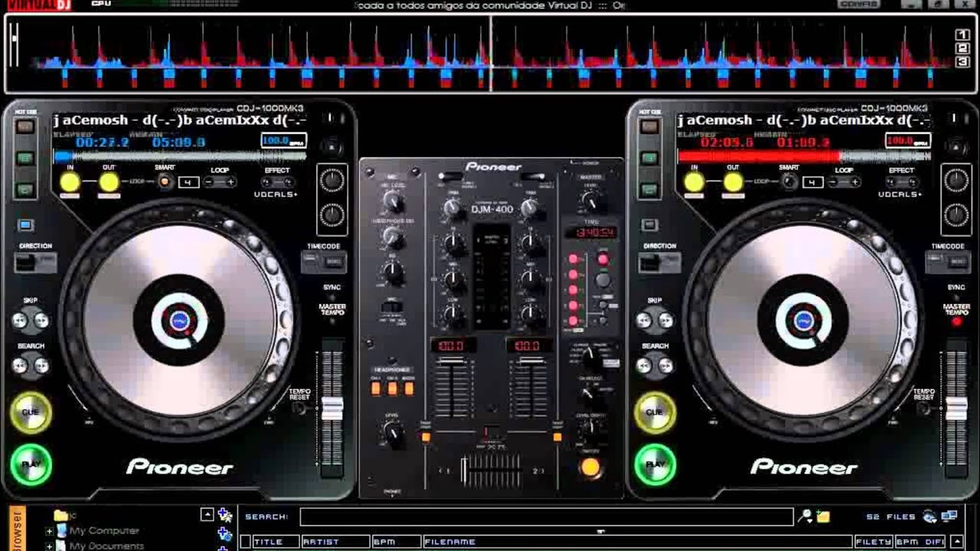The height and width of the screenshot is (551, 980).
Task: Flip the DIRECTION switch on left deck
Action: pyautogui.click(x=34, y=262)
